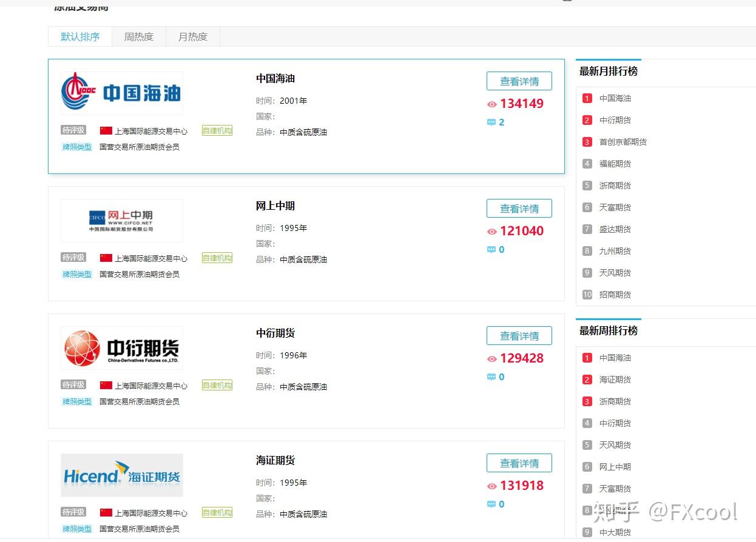The image size is (756, 542).
Task: Click the China flag icon in 网上中期 card
Action: tap(106, 258)
